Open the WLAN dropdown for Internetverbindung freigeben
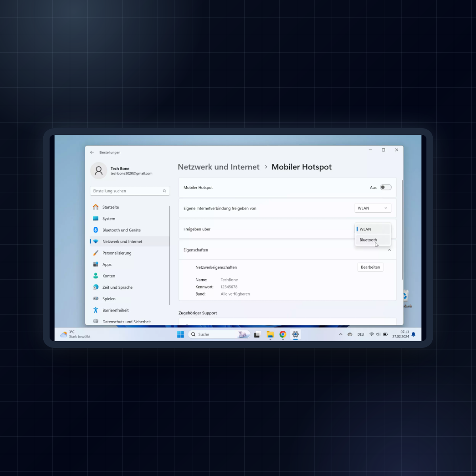The height and width of the screenshot is (476, 476). click(x=372, y=208)
